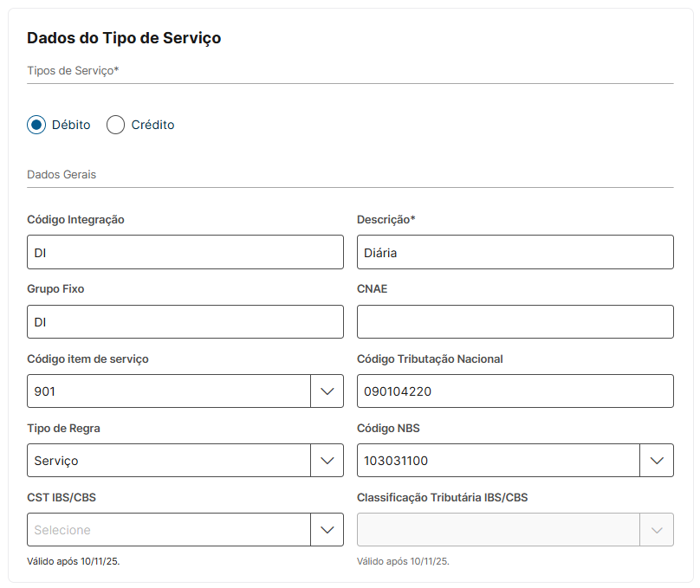Click the Código Tributação Nacional field

515,391
